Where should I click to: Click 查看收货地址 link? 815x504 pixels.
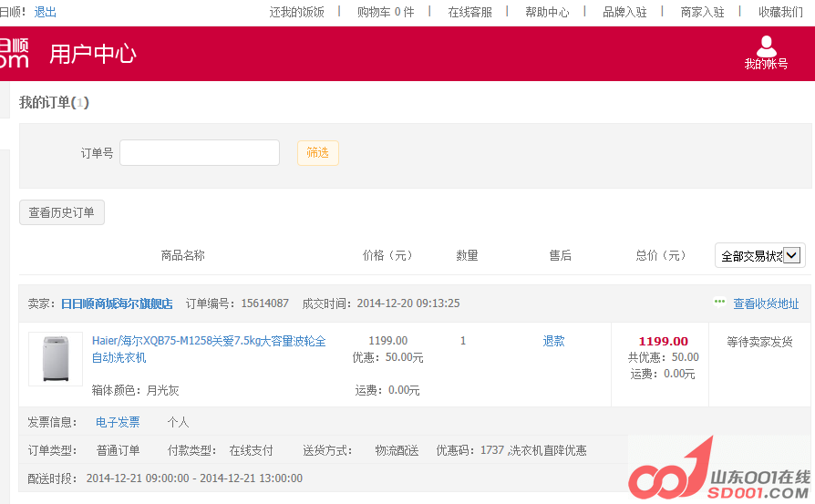[766, 303]
